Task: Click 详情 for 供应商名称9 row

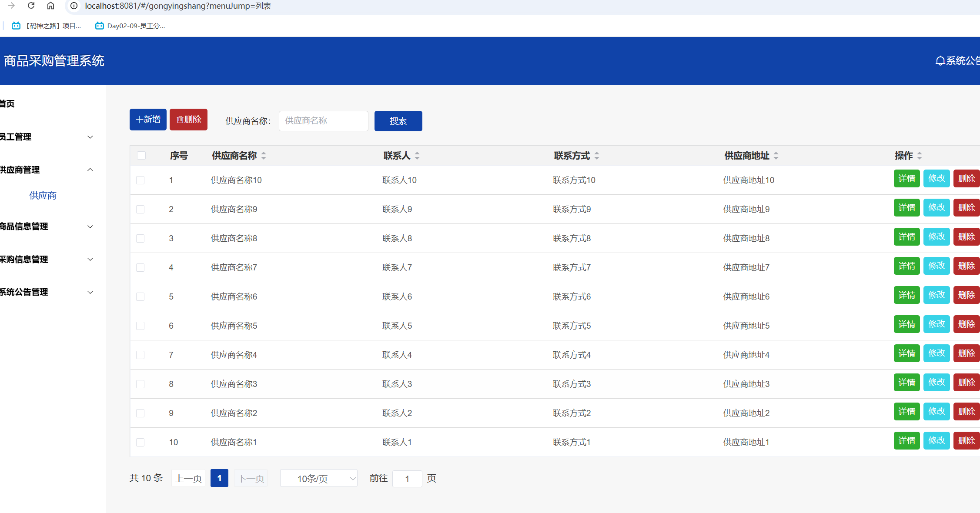Action: tap(906, 208)
